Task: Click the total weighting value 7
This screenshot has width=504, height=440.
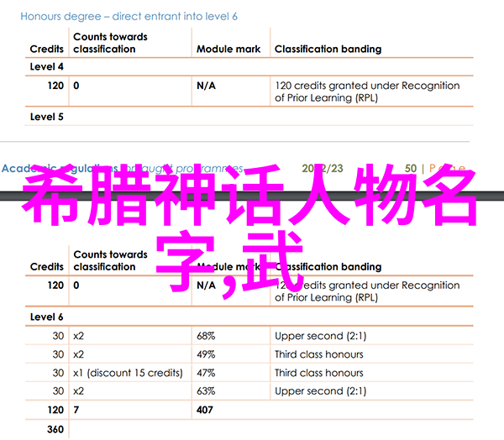Action: point(76,410)
